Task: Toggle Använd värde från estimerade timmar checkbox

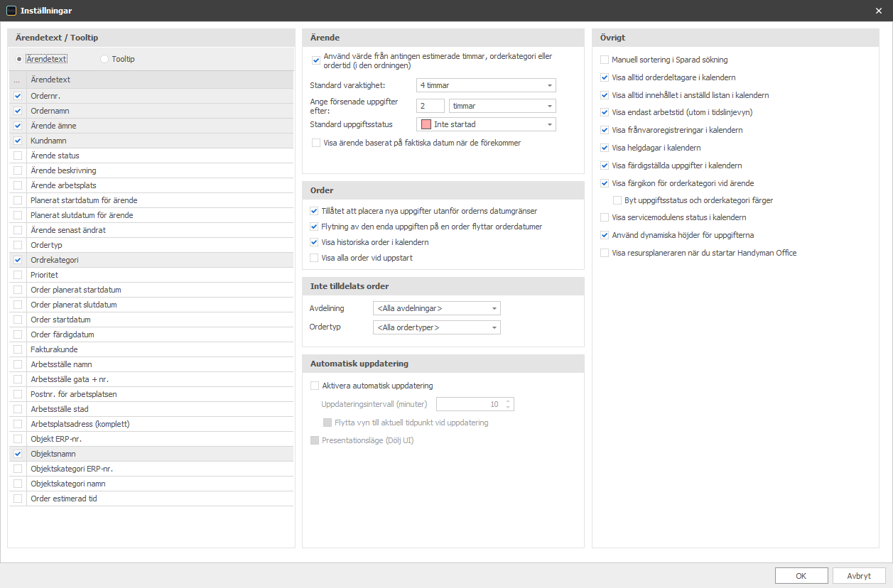Action: point(316,60)
